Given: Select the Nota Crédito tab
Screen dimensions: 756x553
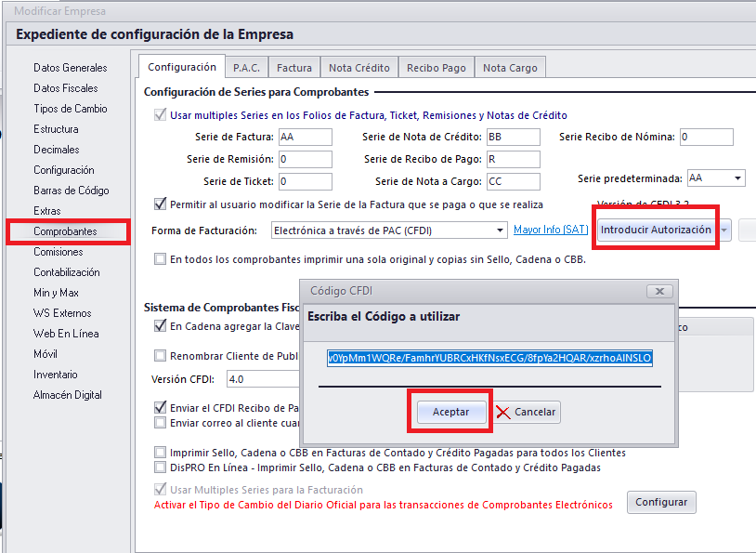Looking at the screenshot, I should click(x=358, y=67).
